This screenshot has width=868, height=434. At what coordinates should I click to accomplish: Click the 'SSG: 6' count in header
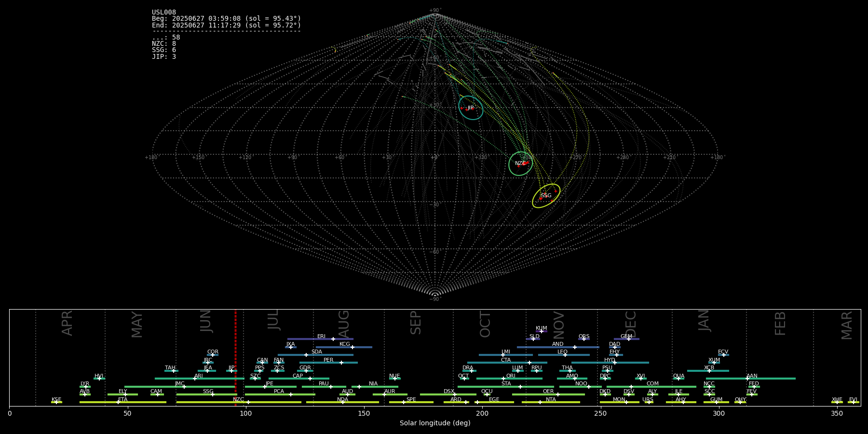tap(164, 50)
